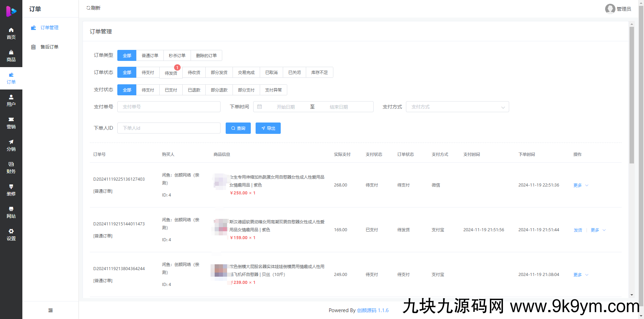Screen dimensions: 644x319
Task: Click inside the 支付单号 input field
Action: (x=169, y=107)
